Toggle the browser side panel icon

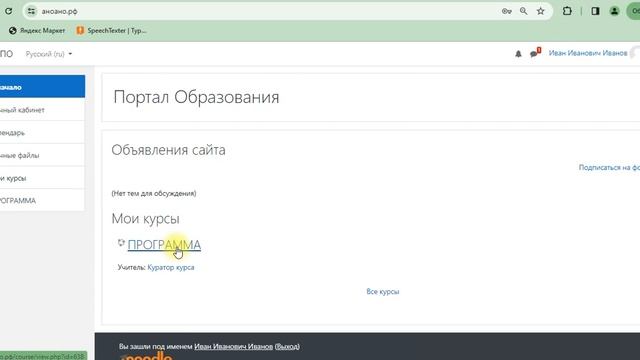click(x=595, y=11)
